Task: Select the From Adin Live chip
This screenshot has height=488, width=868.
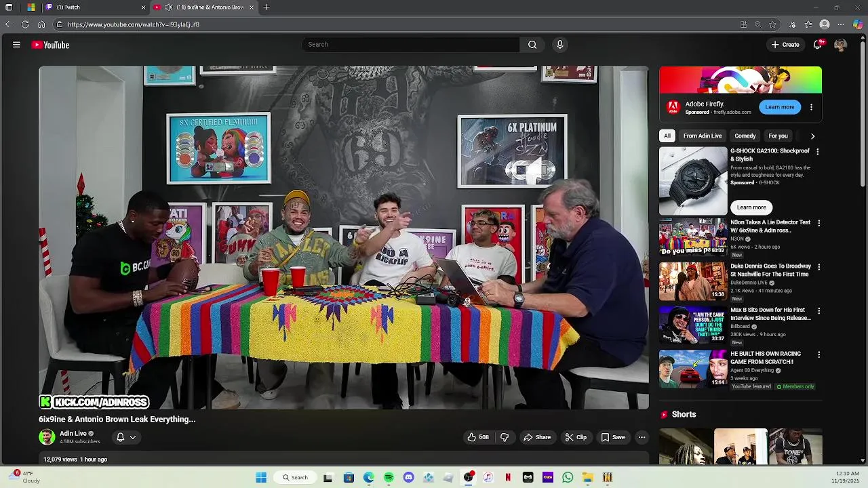Action: (x=703, y=136)
